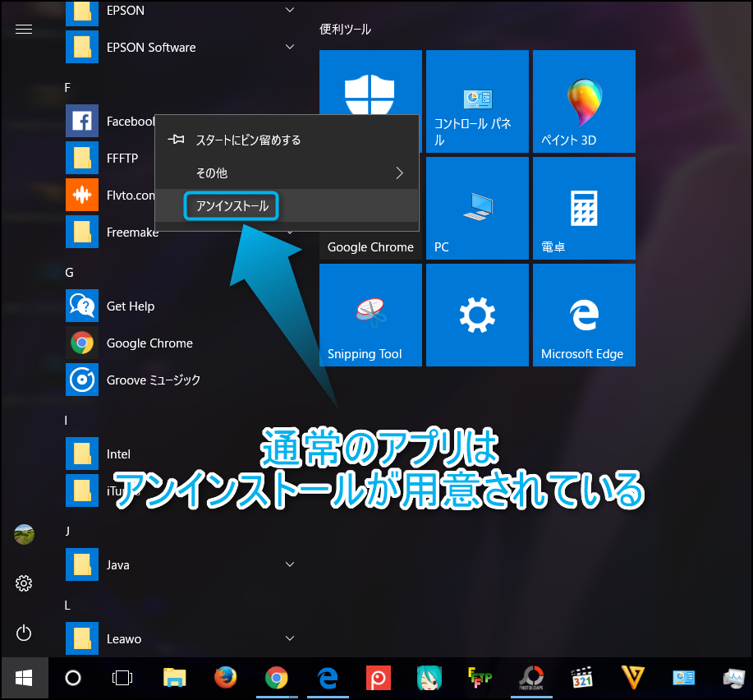
Task: Launch the Calculator (電卓) tile
Action: 584,209
